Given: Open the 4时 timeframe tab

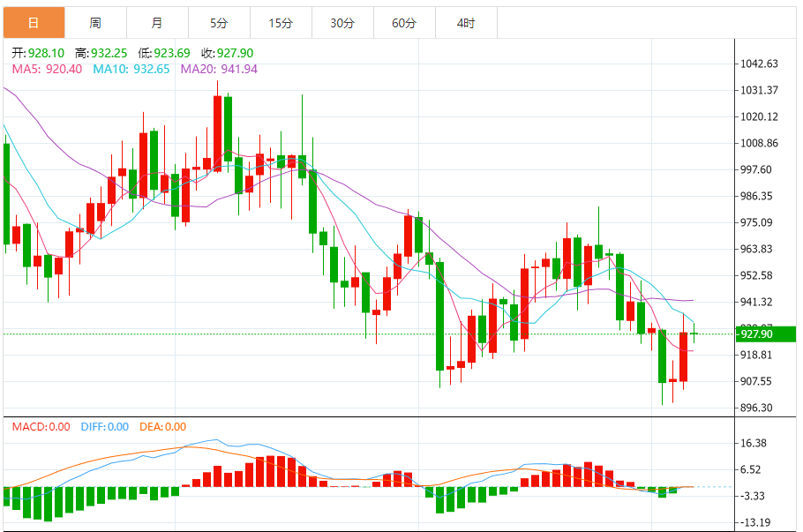Looking at the screenshot, I should pos(467,23).
